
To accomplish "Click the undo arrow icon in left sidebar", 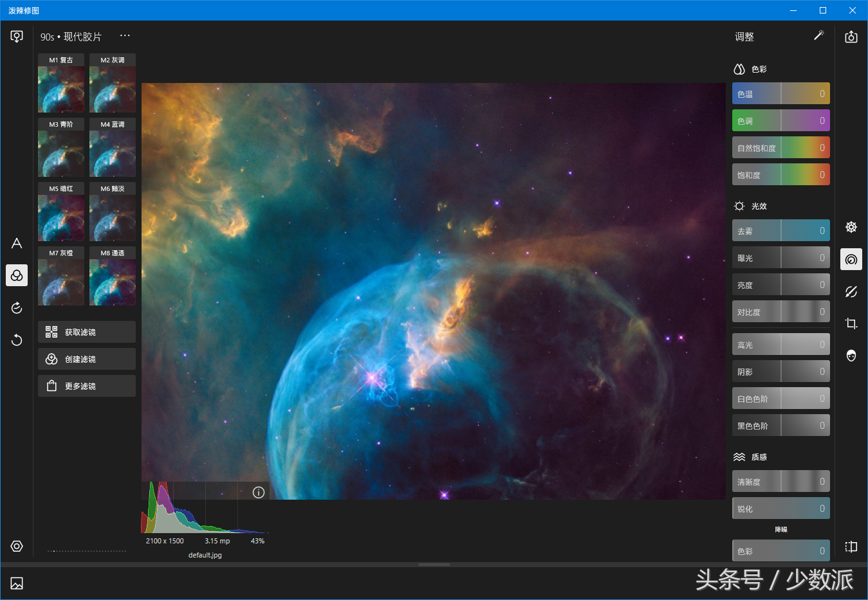I will (17, 340).
